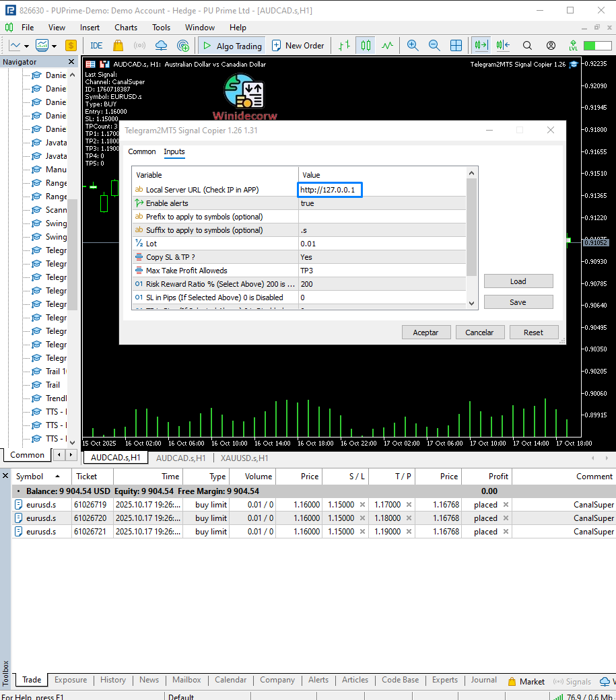Viewport: 616px width, 700px height.
Task: Toggle Algo Trading on or off
Action: 232,46
